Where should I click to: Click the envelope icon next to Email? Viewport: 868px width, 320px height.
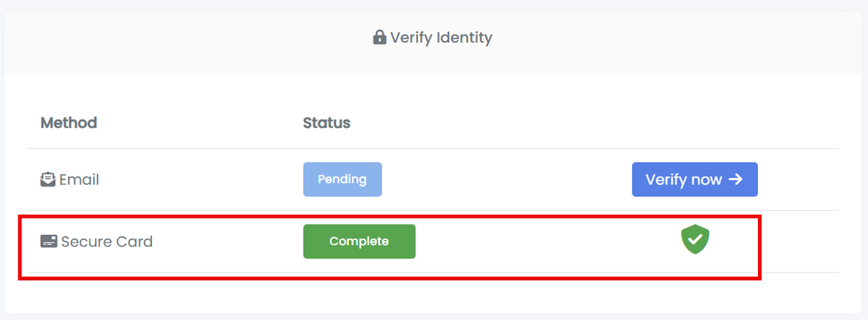tap(48, 179)
